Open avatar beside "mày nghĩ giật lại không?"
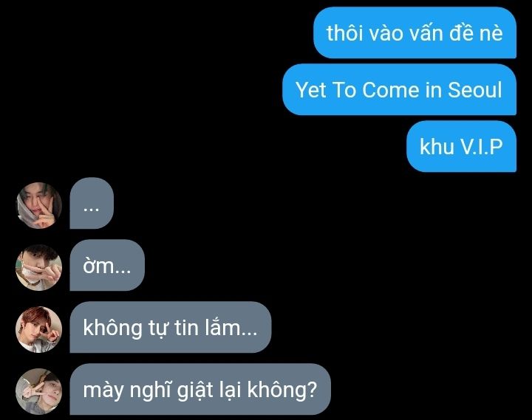Image resolution: width=532 pixels, height=420 pixels. pyautogui.click(x=39, y=391)
